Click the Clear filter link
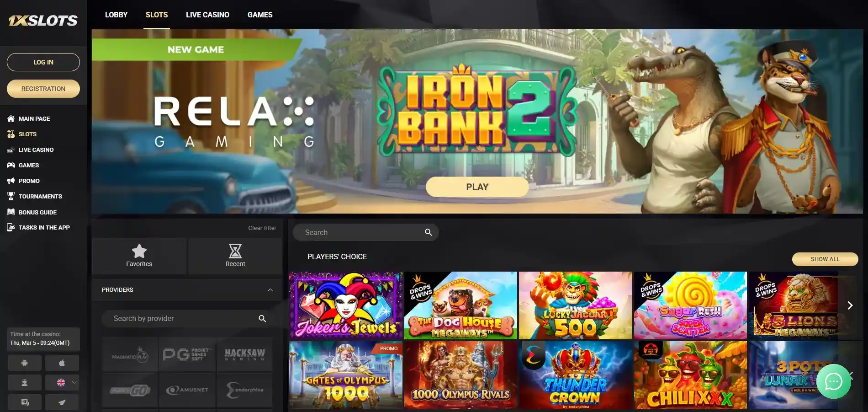This screenshot has height=412, width=868. [x=262, y=228]
